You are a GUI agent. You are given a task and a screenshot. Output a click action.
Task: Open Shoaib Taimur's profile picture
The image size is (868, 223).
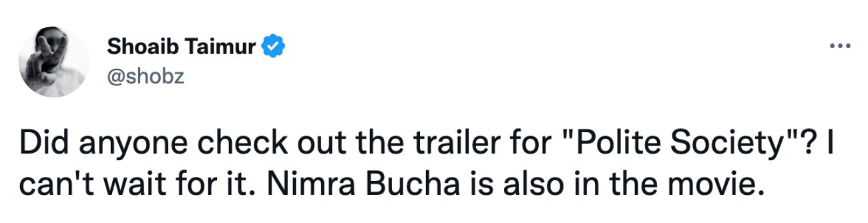point(54,62)
